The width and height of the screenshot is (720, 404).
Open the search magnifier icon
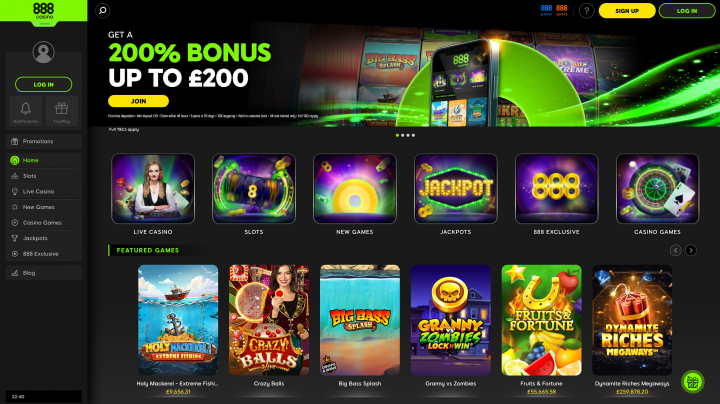102,10
